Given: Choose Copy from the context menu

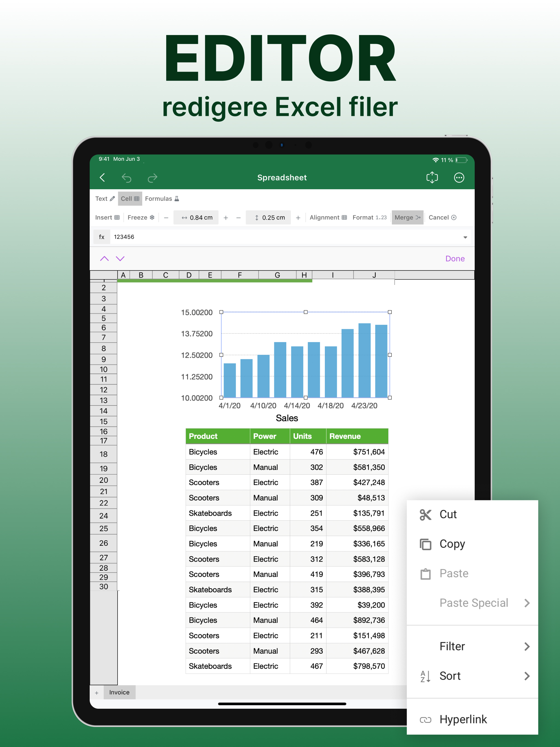Looking at the screenshot, I should point(452,544).
